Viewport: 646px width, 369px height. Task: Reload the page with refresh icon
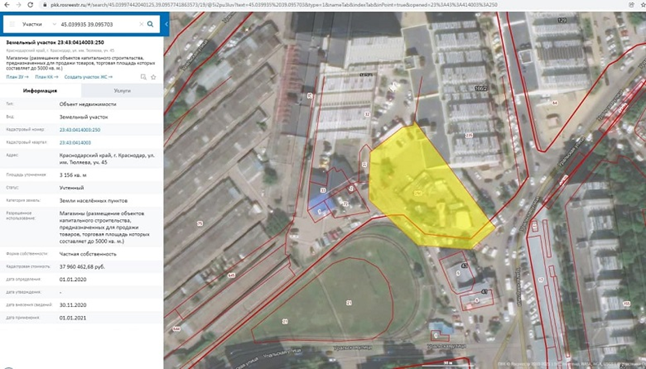(30, 5)
